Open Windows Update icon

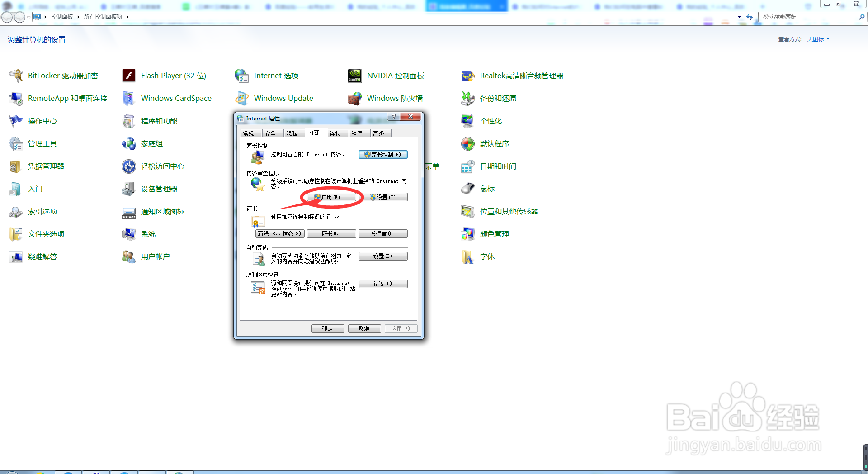click(x=242, y=98)
